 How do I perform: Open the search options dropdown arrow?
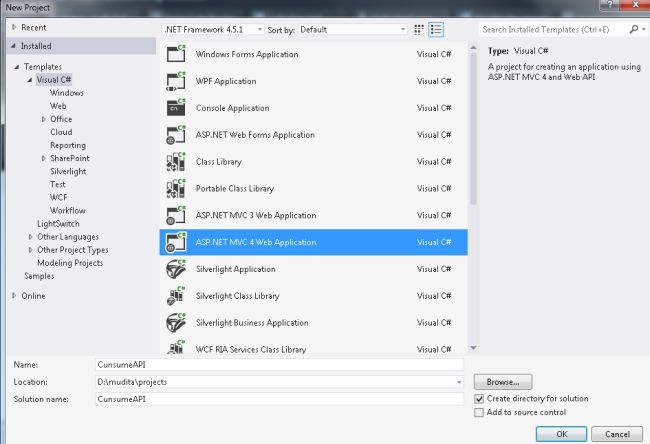point(644,29)
